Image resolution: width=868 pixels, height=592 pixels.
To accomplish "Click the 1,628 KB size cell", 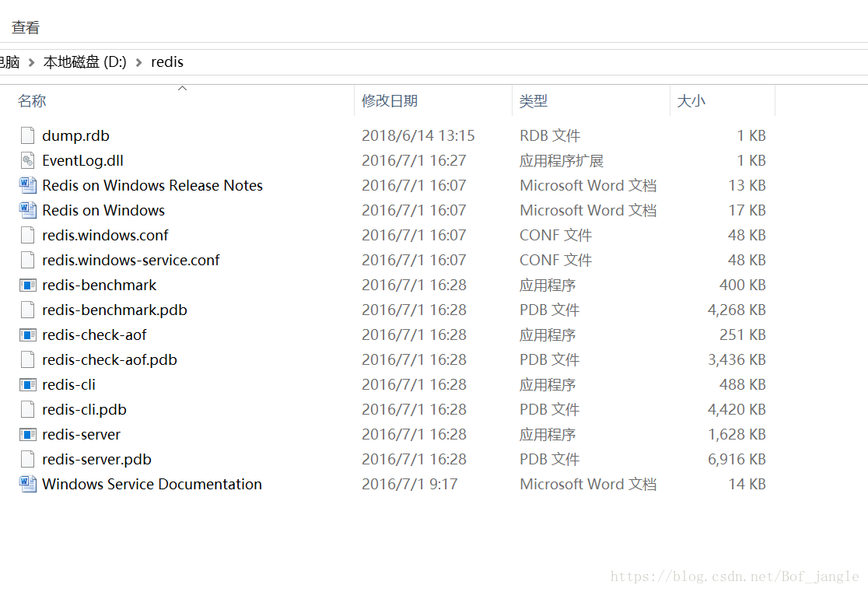I will pos(737,435).
